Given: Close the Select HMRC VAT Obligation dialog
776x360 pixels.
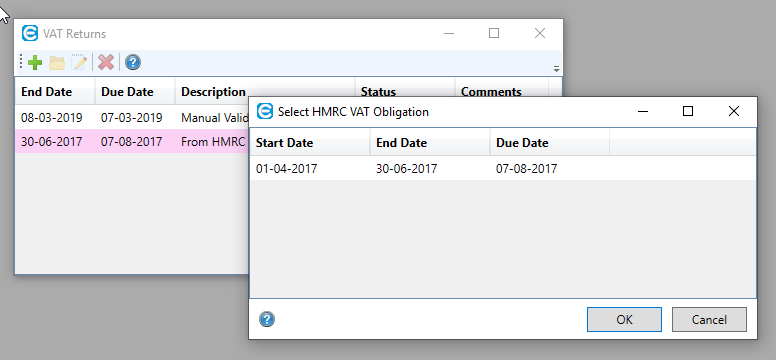Looking at the screenshot, I should pyautogui.click(x=733, y=111).
